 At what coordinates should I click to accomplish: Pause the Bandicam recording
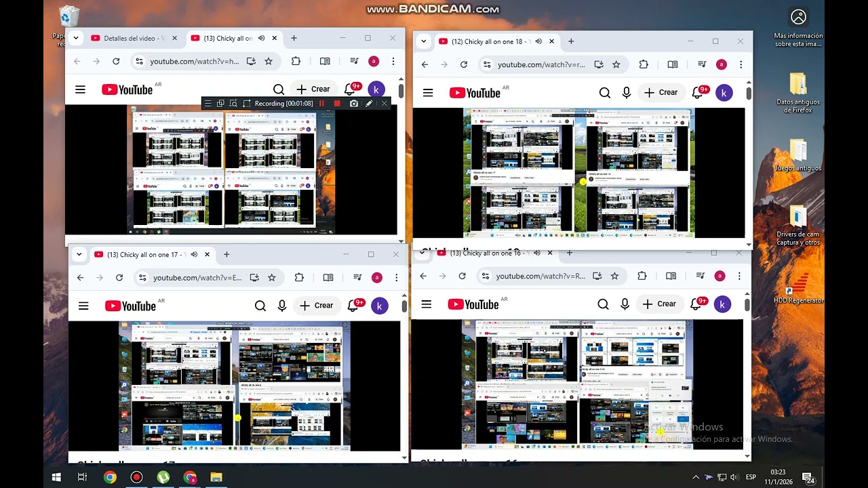(322, 104)
